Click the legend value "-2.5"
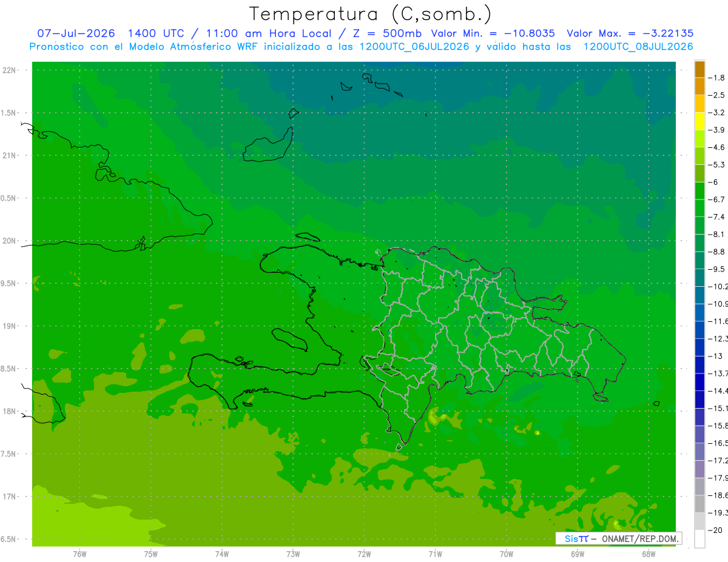Viewport: 728px width, 562px height. 718,95
